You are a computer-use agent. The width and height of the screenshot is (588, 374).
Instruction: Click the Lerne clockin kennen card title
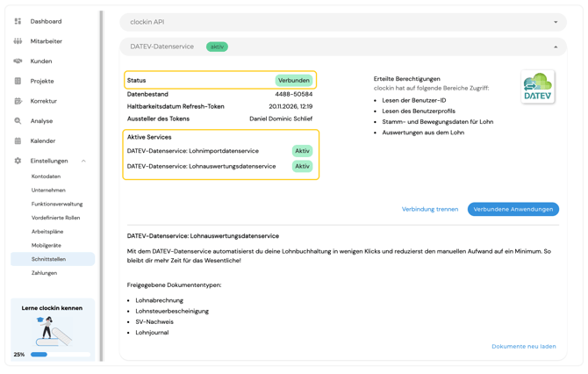pos(52,308)
